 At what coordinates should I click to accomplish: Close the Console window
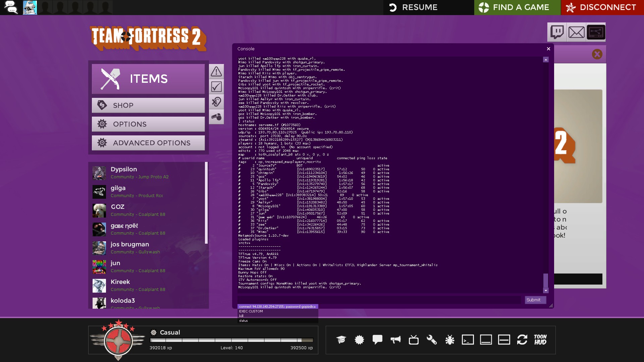point(548,49)
